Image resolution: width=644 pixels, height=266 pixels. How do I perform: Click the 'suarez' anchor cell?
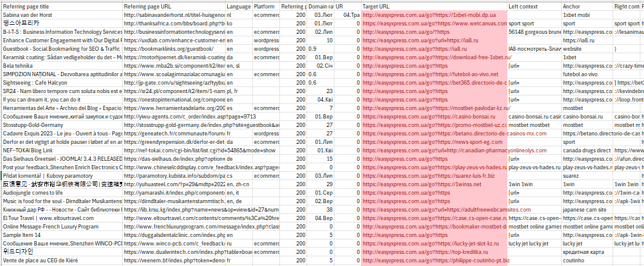[x=587, y=176]
